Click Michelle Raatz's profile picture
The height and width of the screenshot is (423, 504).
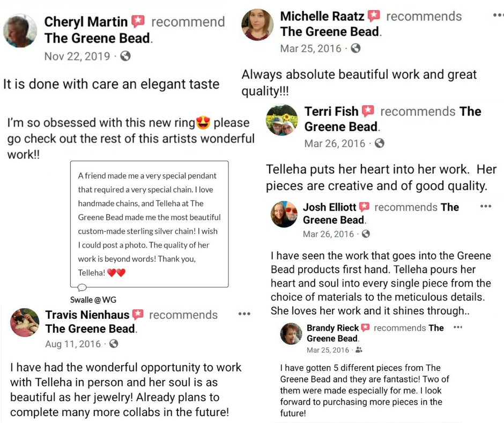tap(258, 25)
